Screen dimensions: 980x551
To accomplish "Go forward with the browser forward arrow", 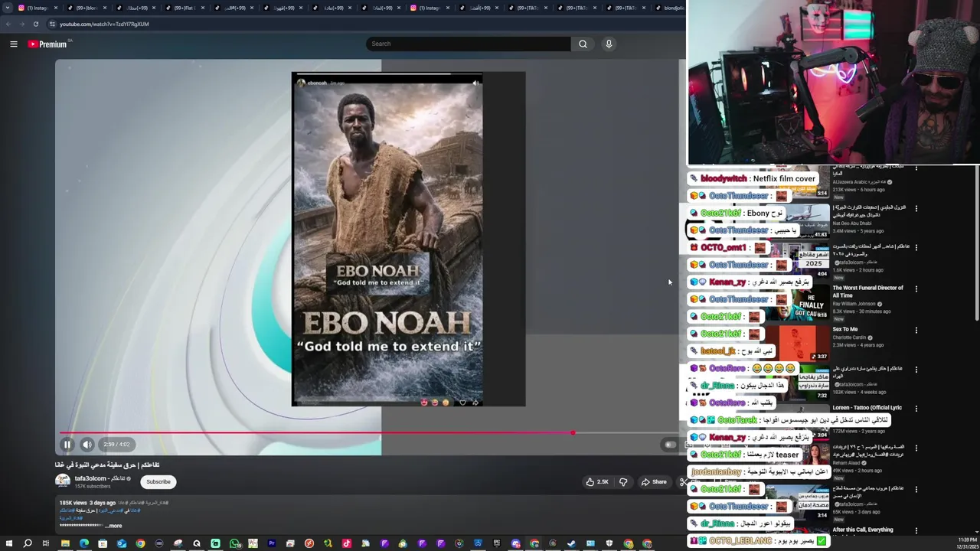I will pos(21,24).
